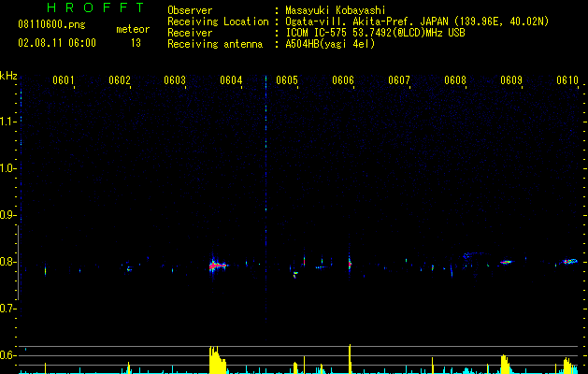Click the 0608 time marker
The width and height of the screenshot is (588, 374).
pos(455,80)
